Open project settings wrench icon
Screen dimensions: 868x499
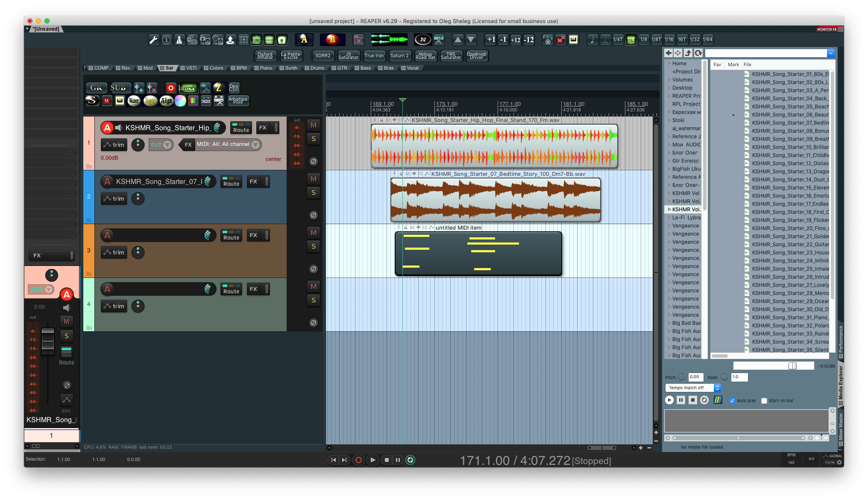click(153, 40)
